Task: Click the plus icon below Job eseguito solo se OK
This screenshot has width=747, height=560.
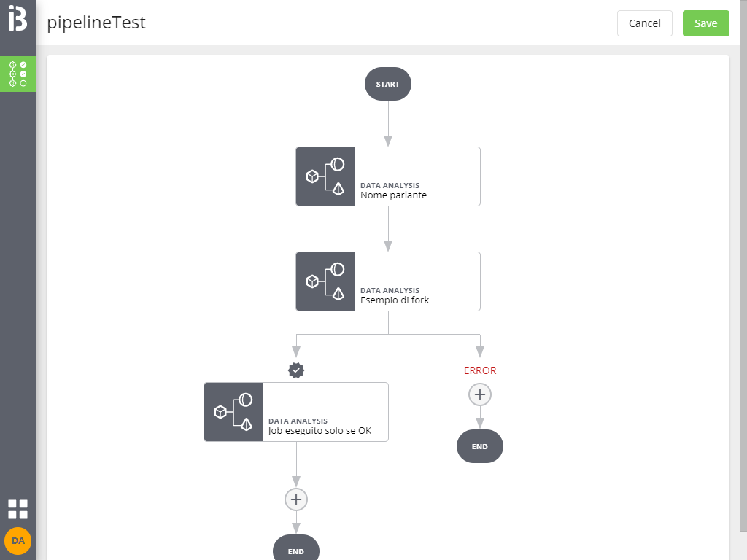Action: click(x=295, y=499)
